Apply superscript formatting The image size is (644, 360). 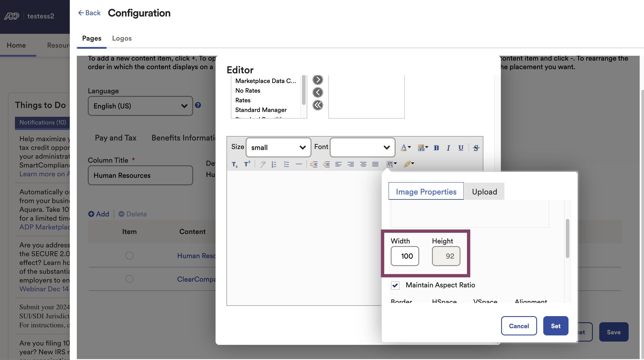(247, 164)
